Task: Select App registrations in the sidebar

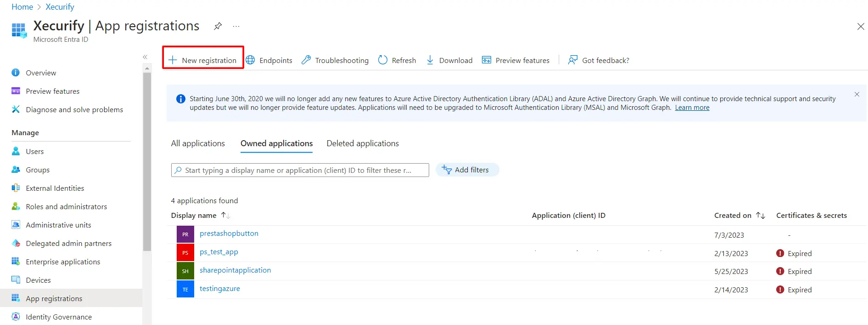Action: (71, 298)
